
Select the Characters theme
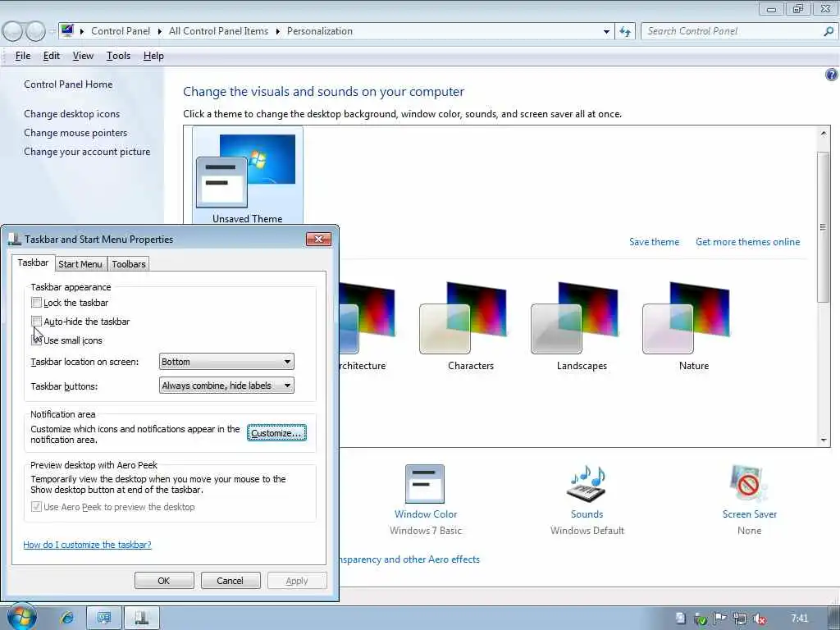(x=470, y=326)
